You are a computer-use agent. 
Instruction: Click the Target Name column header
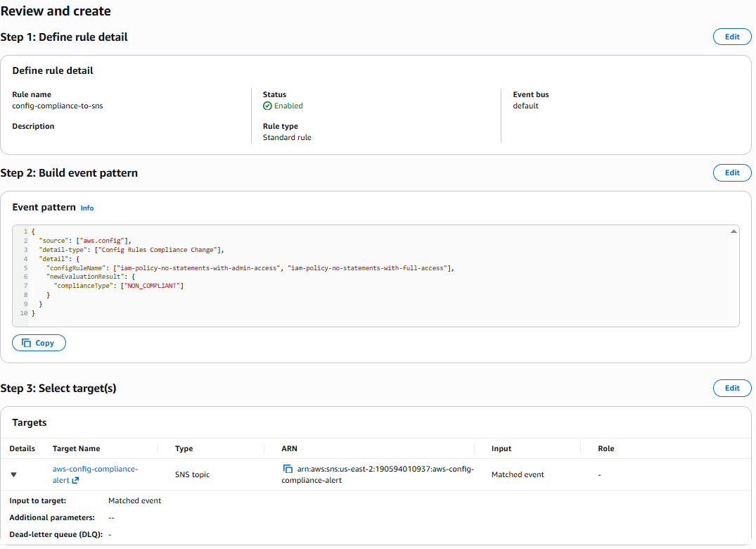76,448
